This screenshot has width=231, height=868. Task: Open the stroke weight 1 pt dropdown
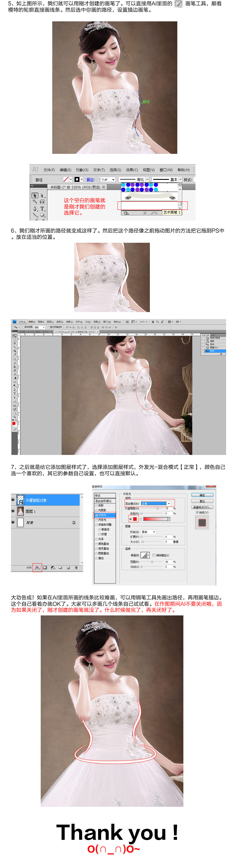[x=113, y=180]
